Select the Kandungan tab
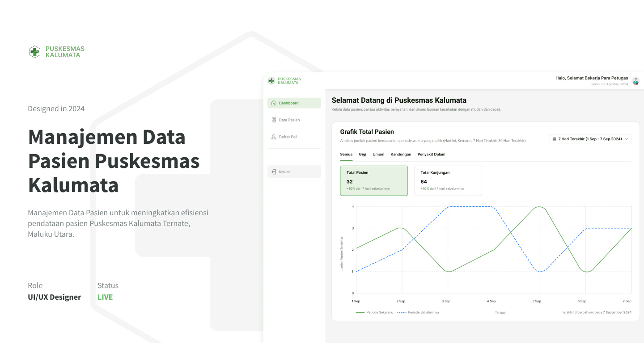644x343 pixels. [x=401, y=155]
